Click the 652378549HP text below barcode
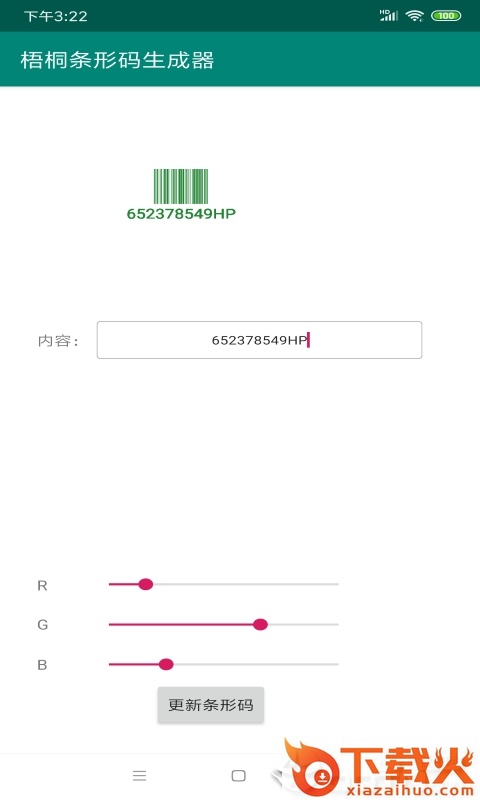The height and width of the screenshot is (800, 480). tap(181, 214)
